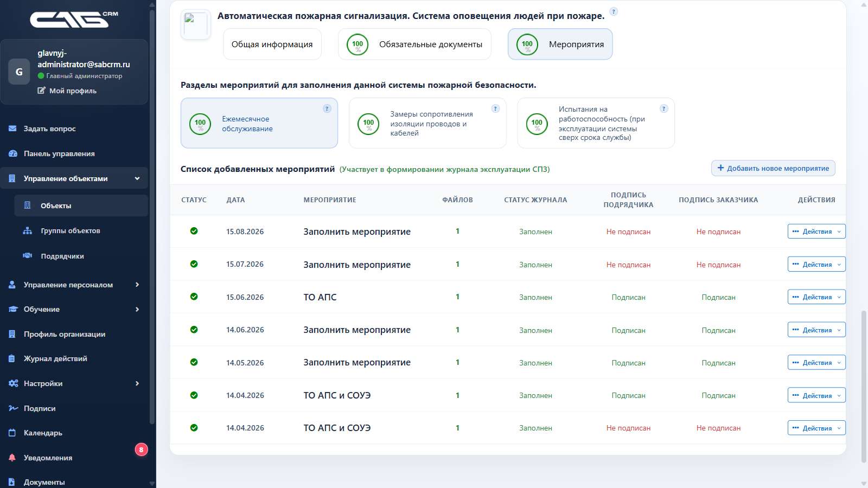Click the document icon for Документы
This screenshot has width=868, height=488.
pyautogui.click(x=12, y=481)
